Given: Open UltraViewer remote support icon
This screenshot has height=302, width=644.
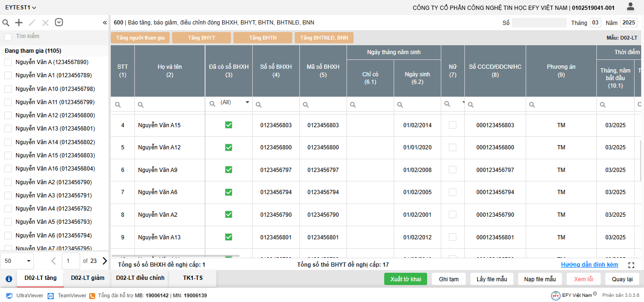Looking at the screenshot, I should 9,295.
